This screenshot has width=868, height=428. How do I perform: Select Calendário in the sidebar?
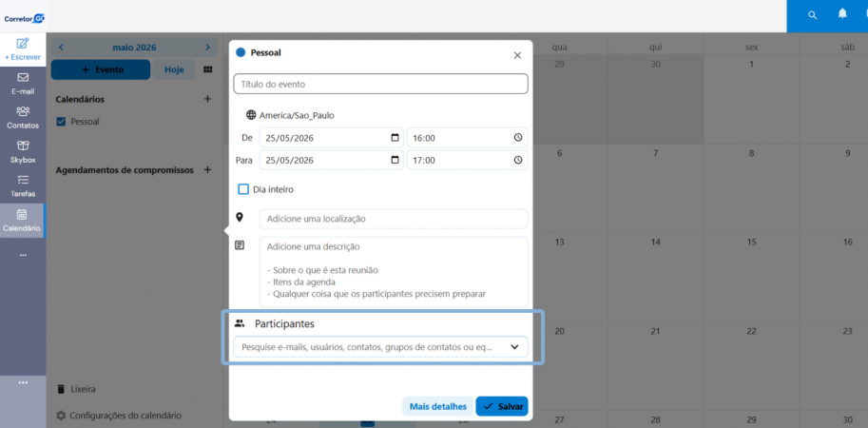pyautogui.click(x=23, y=221)
